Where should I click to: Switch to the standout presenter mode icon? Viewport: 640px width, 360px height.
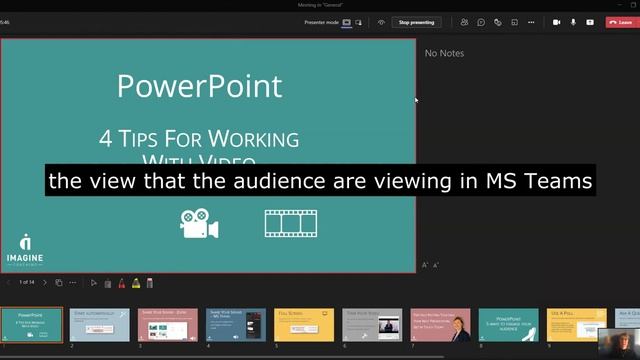358,22
